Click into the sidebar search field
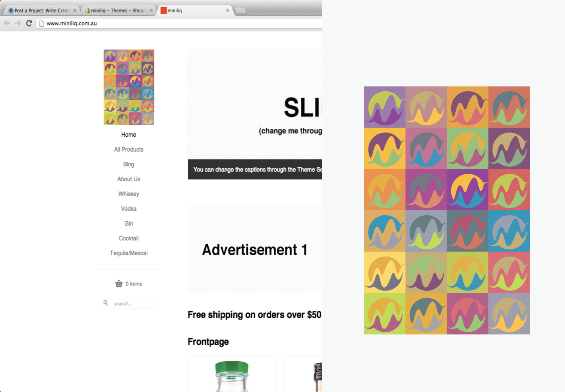565x392 pixels. click(x=129, y=303)
